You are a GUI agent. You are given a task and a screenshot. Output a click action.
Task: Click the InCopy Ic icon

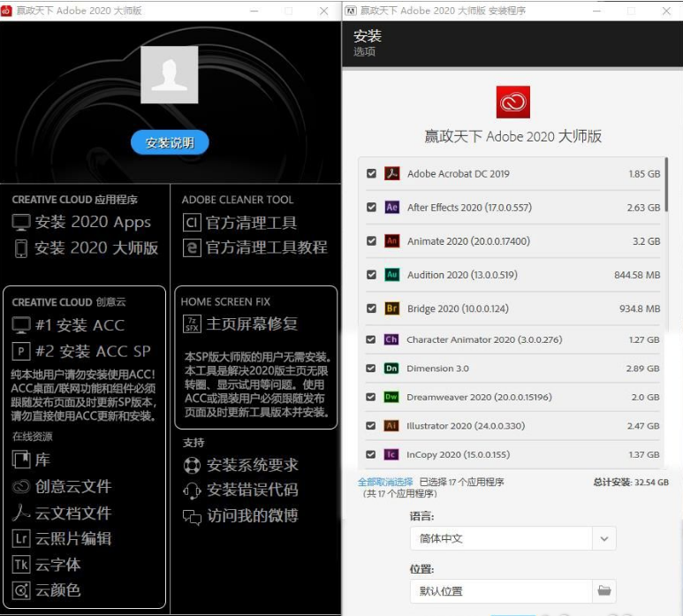click(x=391, y=454)
